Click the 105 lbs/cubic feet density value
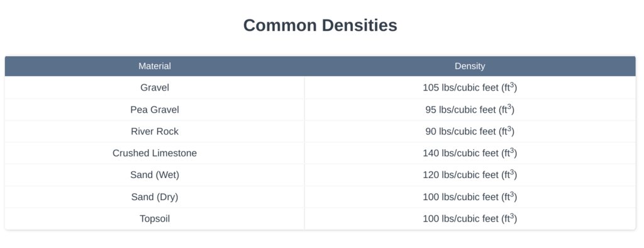 tap(470, 87)
